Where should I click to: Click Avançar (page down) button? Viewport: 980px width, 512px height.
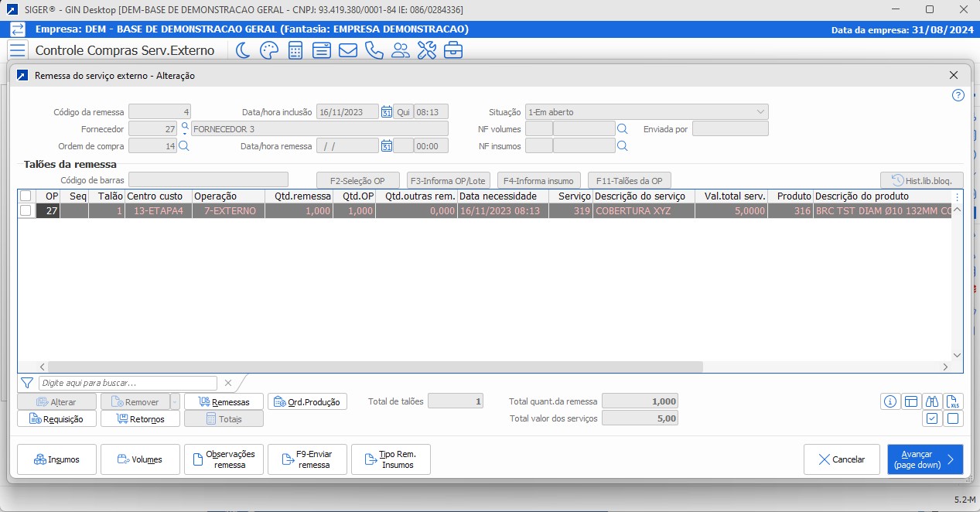point(925,459)
